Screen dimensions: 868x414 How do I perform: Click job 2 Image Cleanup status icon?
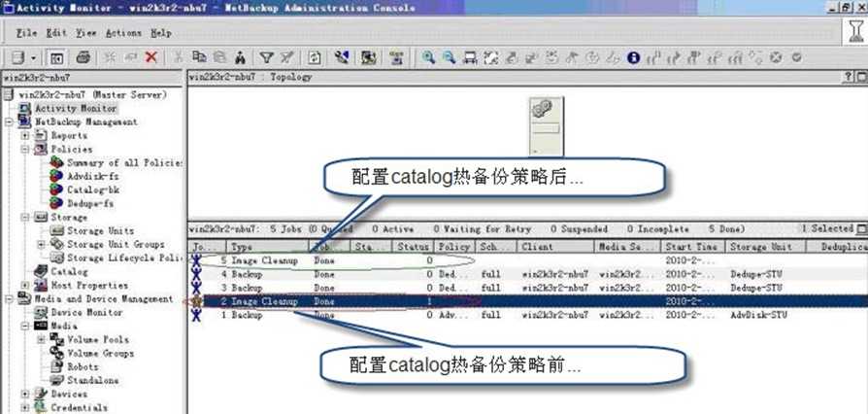point(196,301)
